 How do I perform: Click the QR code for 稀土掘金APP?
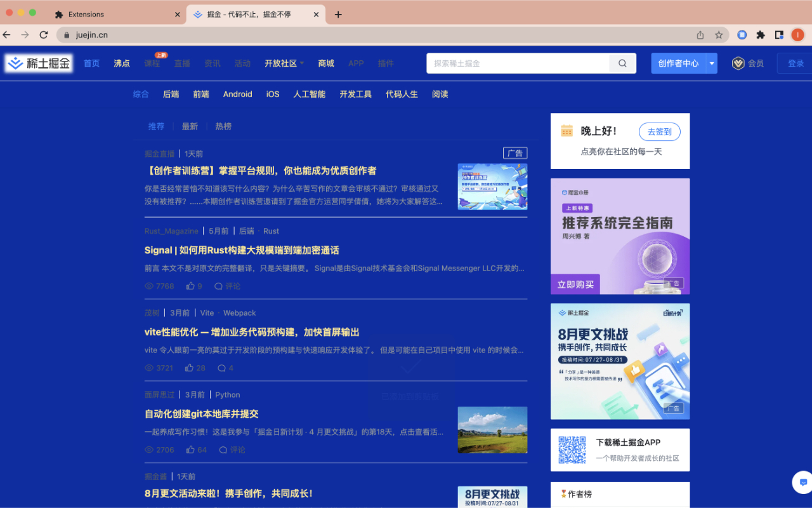[x=572, y=450]
